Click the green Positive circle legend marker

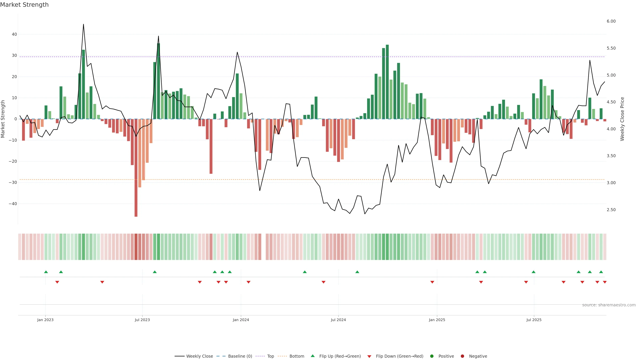(x=432, y=356)
